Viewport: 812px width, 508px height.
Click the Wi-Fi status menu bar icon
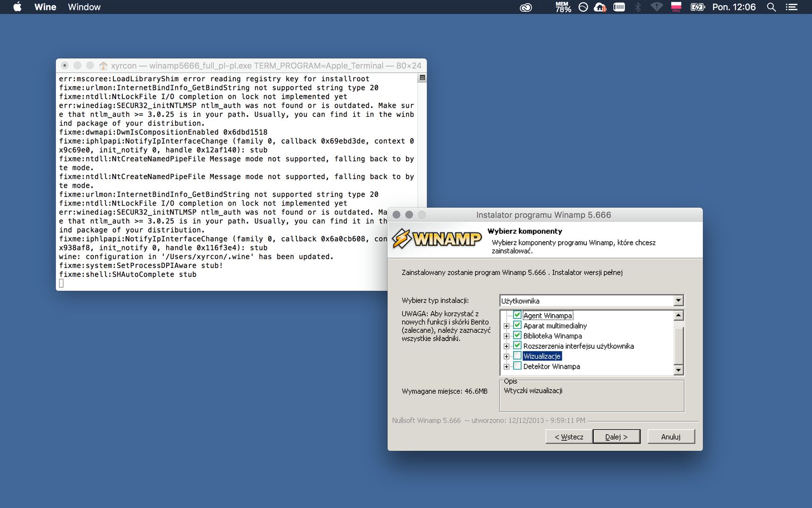[657, 7]
